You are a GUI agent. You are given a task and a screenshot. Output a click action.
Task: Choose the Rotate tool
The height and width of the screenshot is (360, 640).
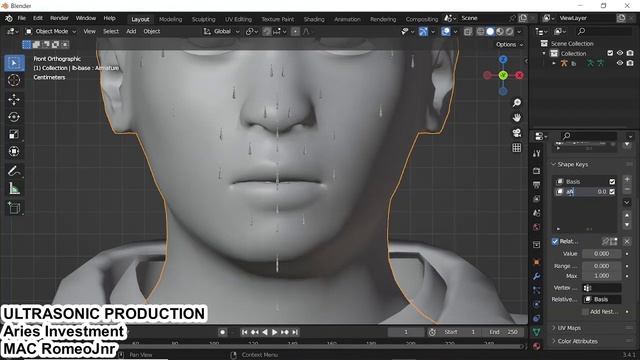pyautogui.click(x=14, y=117)
